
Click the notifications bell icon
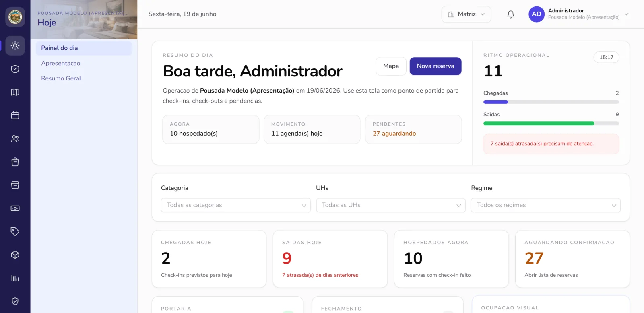(x=510, y=14)
